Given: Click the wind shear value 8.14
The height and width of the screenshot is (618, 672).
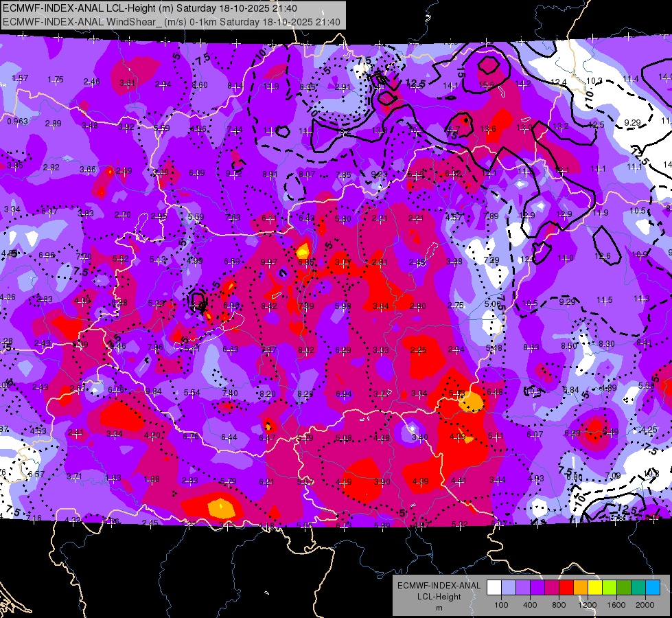Looking at the screenshot, I should pos(235,86).
